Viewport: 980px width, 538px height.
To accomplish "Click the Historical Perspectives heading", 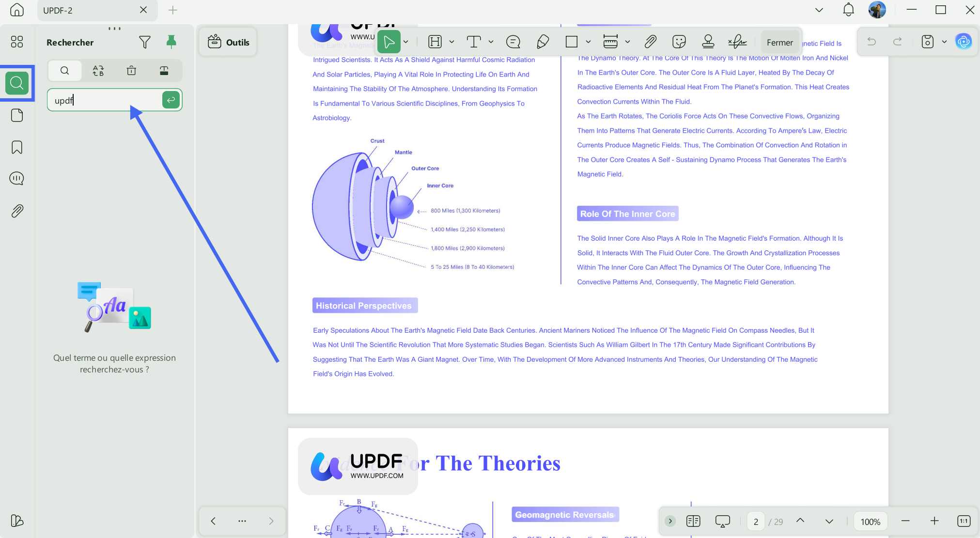I will pos(364,306).
